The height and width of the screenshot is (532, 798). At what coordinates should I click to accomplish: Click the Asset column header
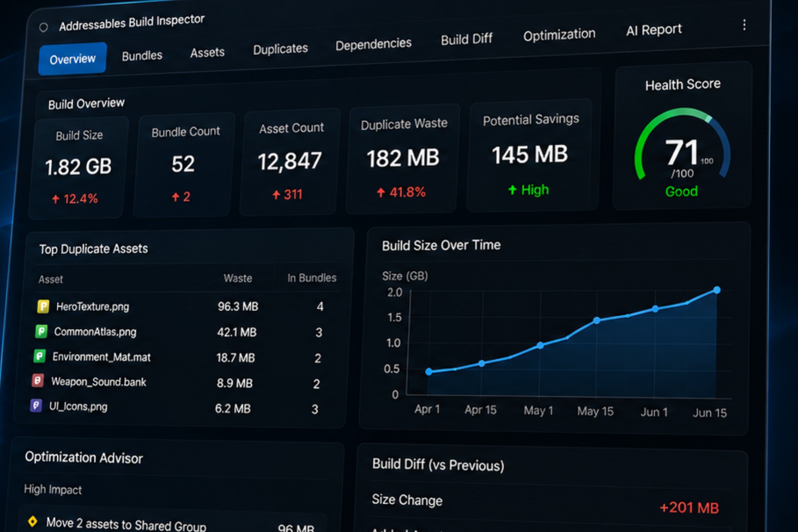pos(51,280)
